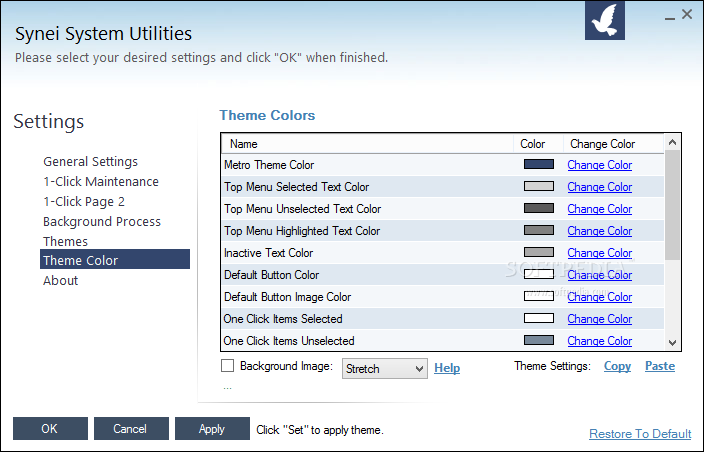Close the Synei settings window

(x=687, y=14)
